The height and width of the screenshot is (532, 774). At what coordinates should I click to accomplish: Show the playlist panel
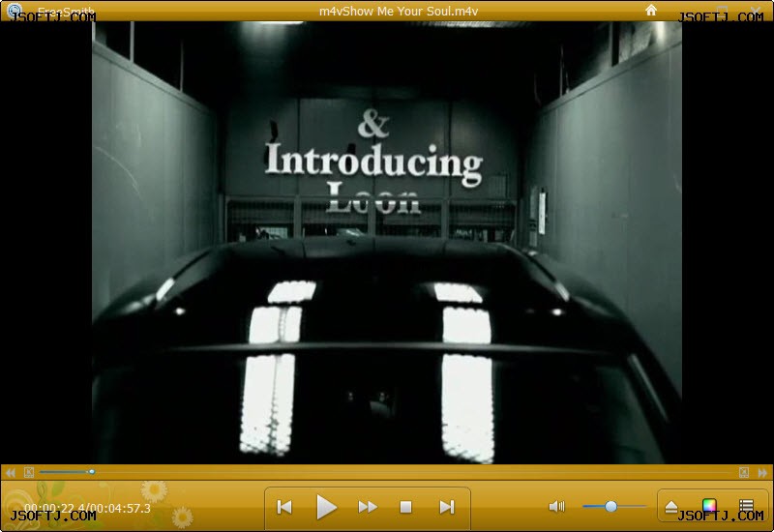click(x=746, y=505)
